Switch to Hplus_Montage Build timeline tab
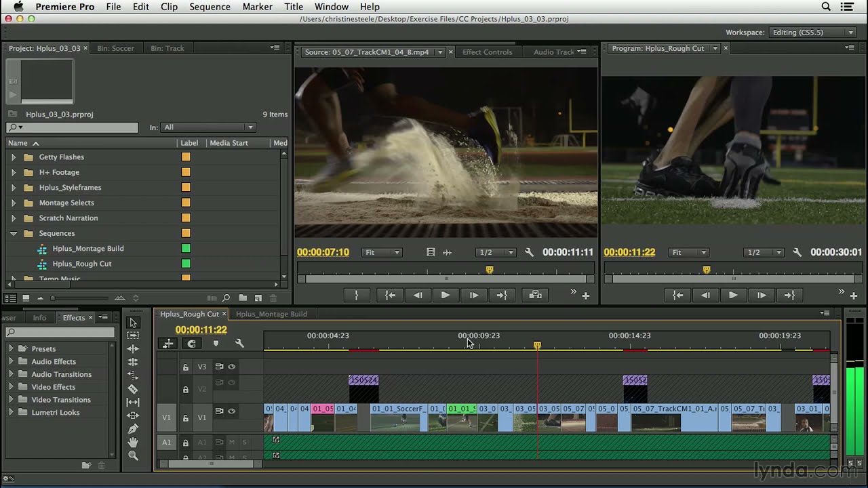868x488 pixels. coord(271,314)
